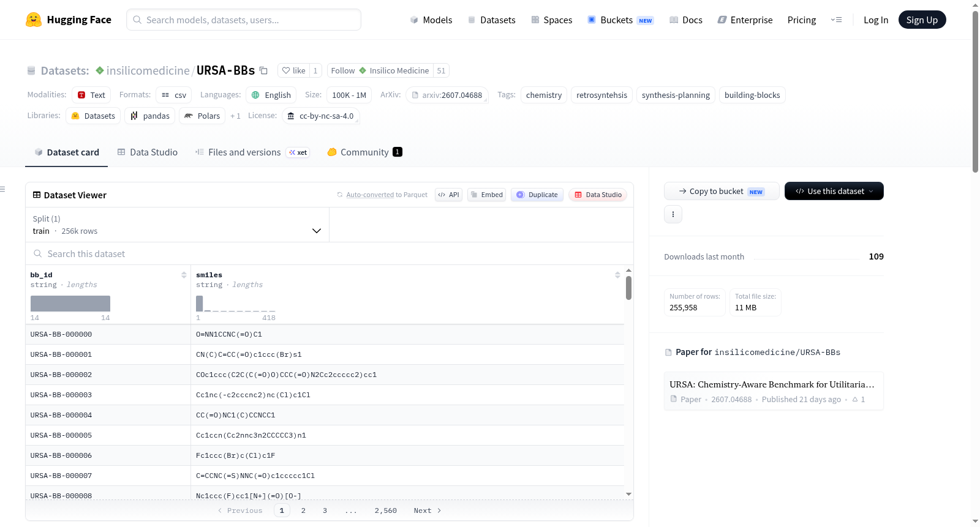This screenshot has height=527, width=980.
Task: Select the building-blocks tag
Action: coord(752,95)
